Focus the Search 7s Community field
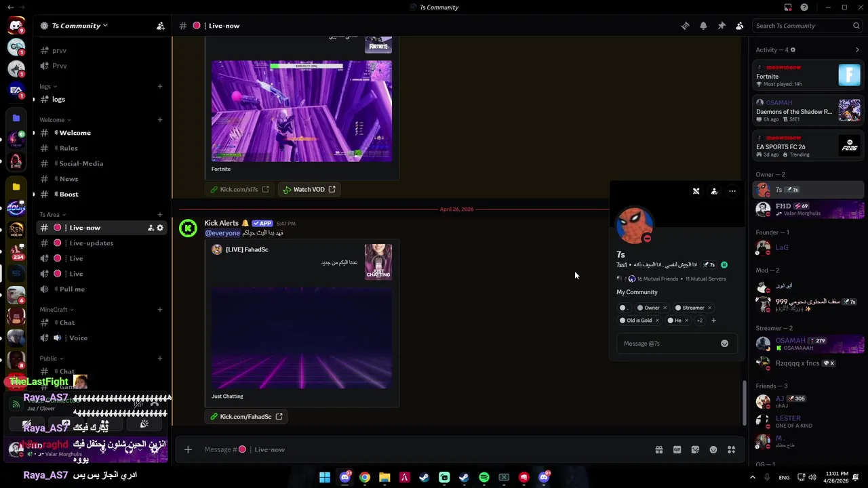The image size is (868, 488). pyautogui.click(x=807, y=26)
